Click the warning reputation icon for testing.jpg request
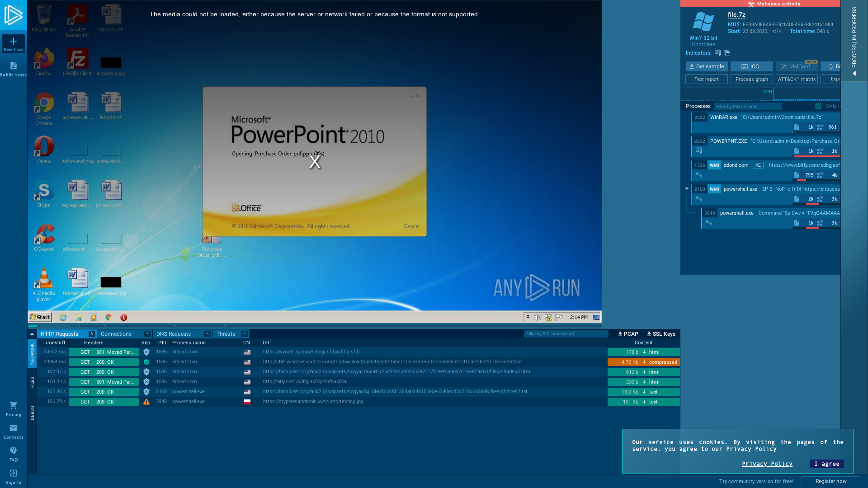The height and width of the screenshot is (488, 868). coord(146,402)
